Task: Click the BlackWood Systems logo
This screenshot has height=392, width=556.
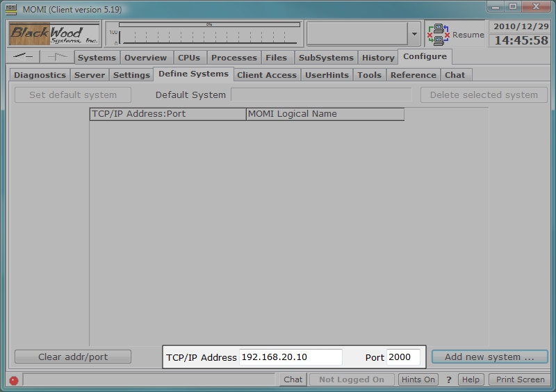Action: [54, 33]
